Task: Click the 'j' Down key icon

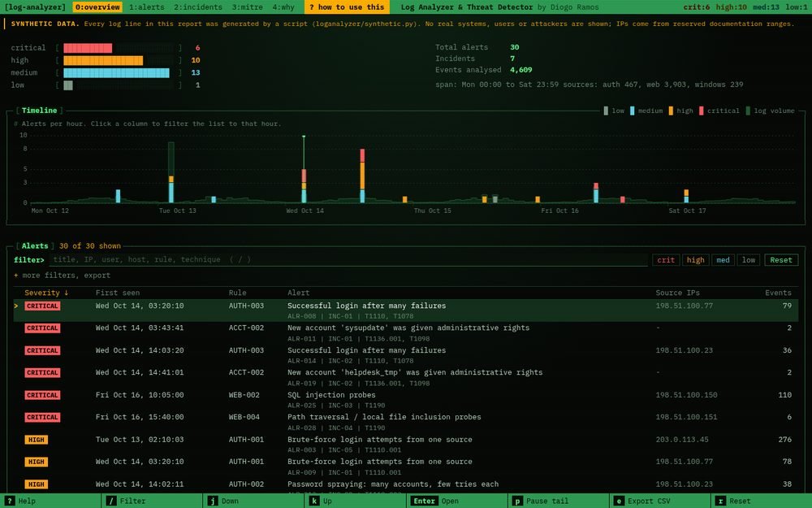Action: pos(213,501)
